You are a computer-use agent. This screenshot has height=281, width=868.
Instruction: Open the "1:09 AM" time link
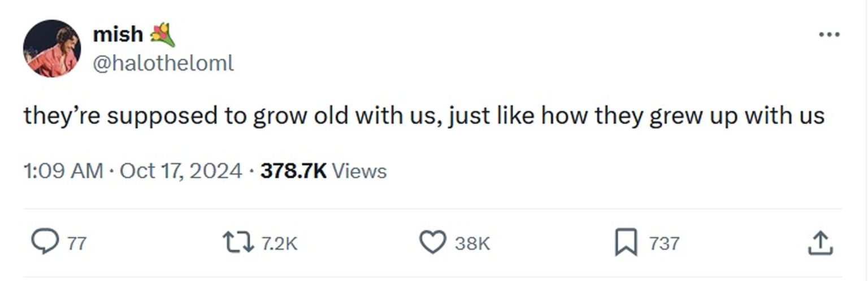tap(63, 170)
